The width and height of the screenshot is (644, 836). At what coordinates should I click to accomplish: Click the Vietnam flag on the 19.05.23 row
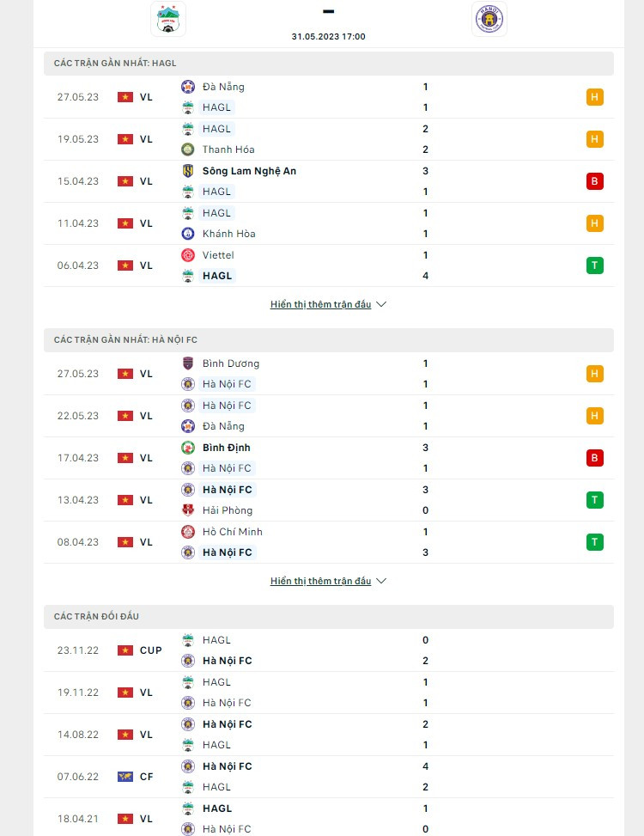125,139
